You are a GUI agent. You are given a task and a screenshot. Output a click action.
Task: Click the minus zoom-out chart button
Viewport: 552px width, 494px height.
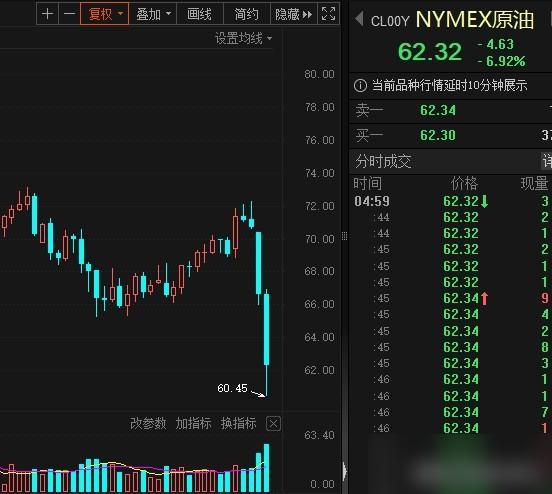69,14
